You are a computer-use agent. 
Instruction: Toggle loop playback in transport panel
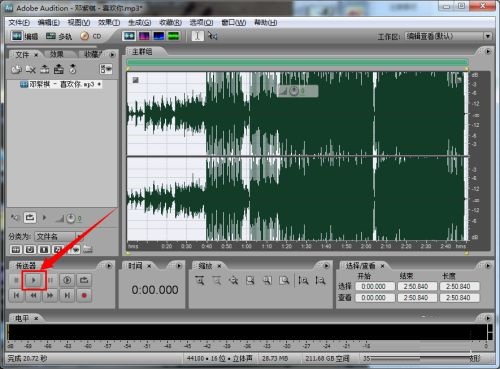click(x=84, y=280)
